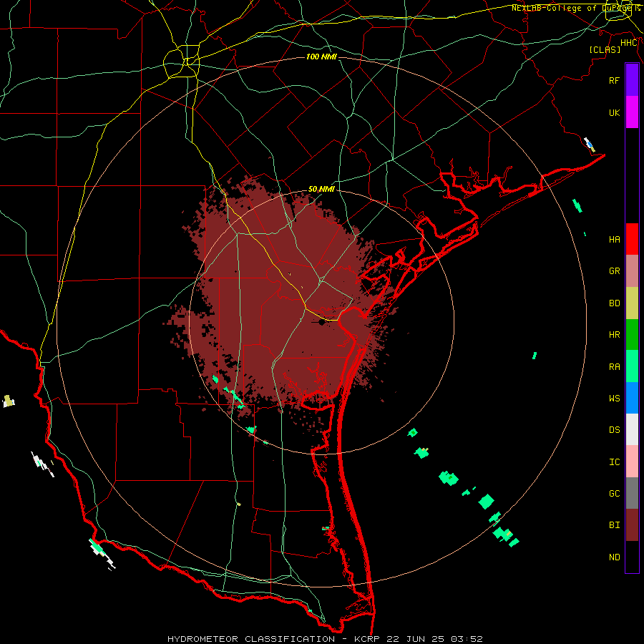Click the ND legend label
Viewport: 644px width, 644px height.
(615, 557)
